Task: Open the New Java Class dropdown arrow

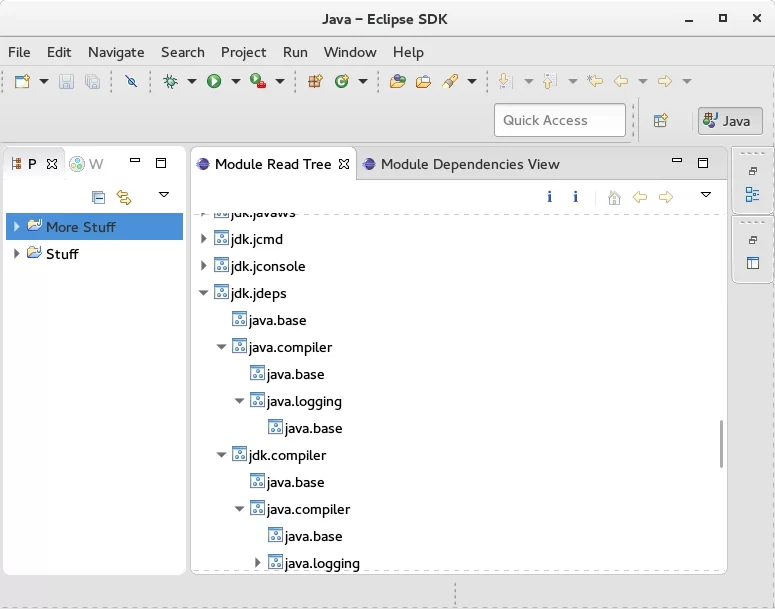Action: point(363,81)
